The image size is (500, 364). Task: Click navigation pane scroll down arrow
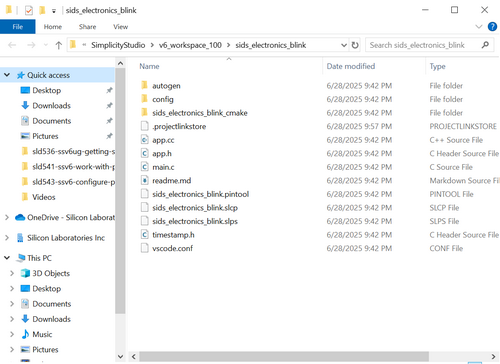120,356
